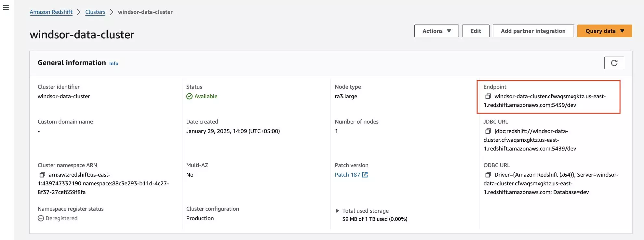
Task: Click the Deregistered status text
Action: [61, 218]
